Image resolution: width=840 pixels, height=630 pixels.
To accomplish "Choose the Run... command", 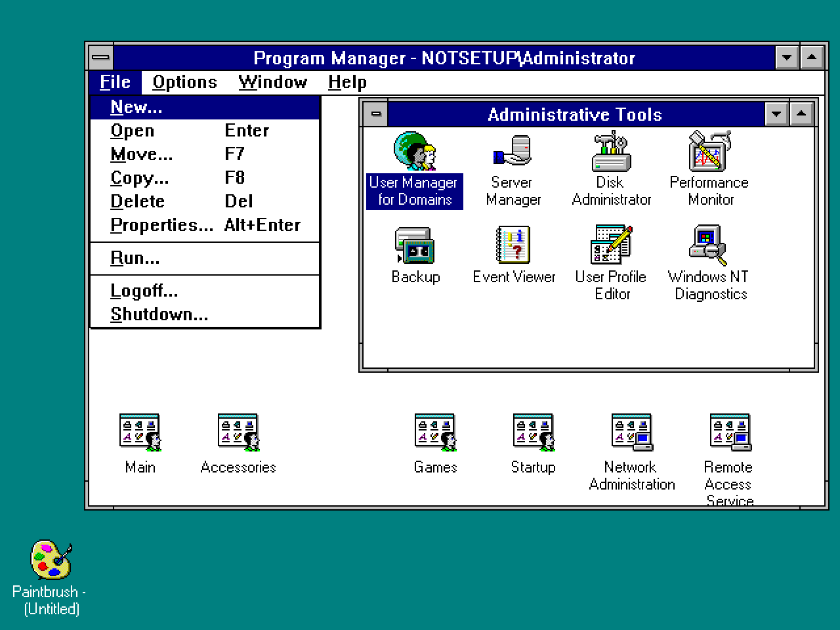I will tap(135, 258).
